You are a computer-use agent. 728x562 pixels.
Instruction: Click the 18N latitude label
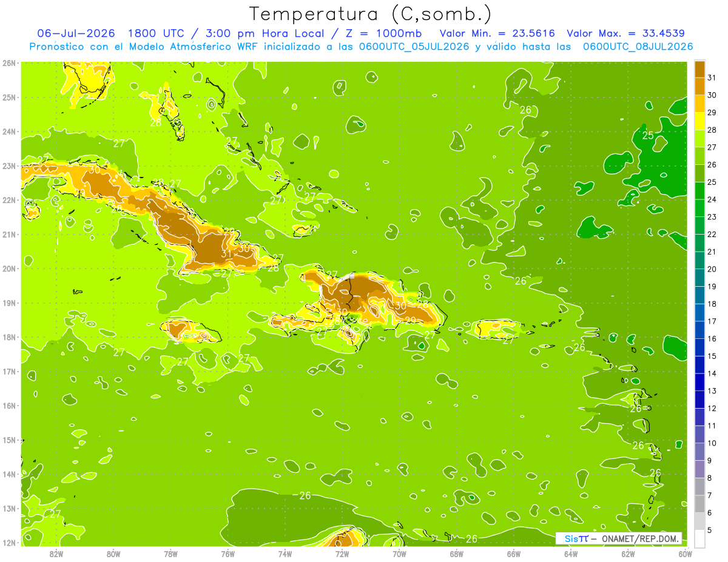coord(9,336)
